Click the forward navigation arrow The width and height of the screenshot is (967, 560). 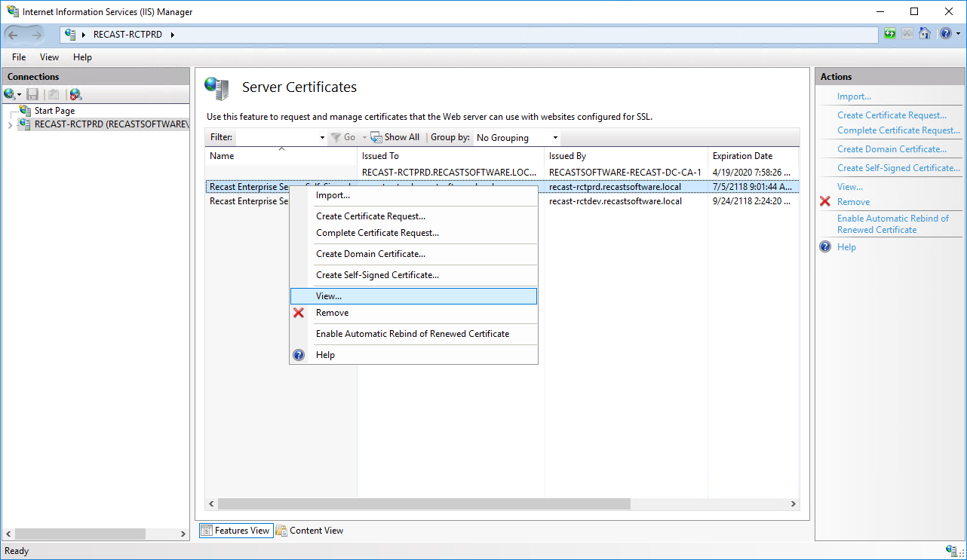pos(36,35)
